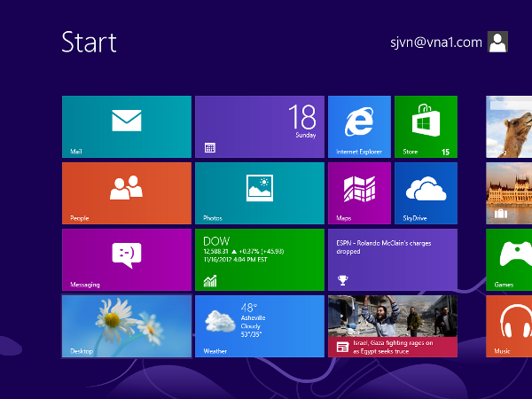
Task: Open the Photos tile
Action: coord(260,193)
